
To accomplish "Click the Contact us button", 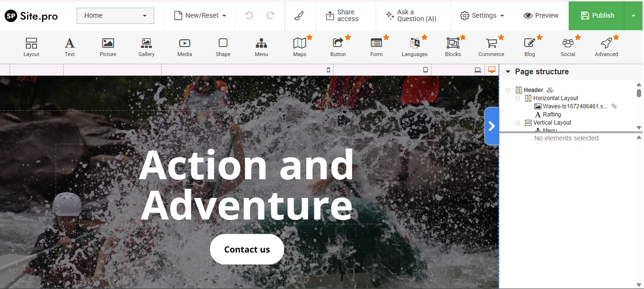I will (247, 249).
